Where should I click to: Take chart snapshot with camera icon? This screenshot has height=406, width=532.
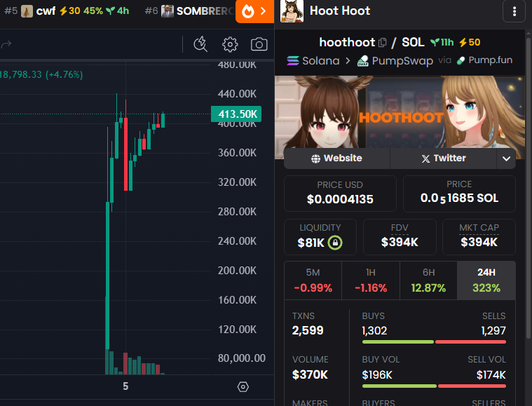coord(259,45)
